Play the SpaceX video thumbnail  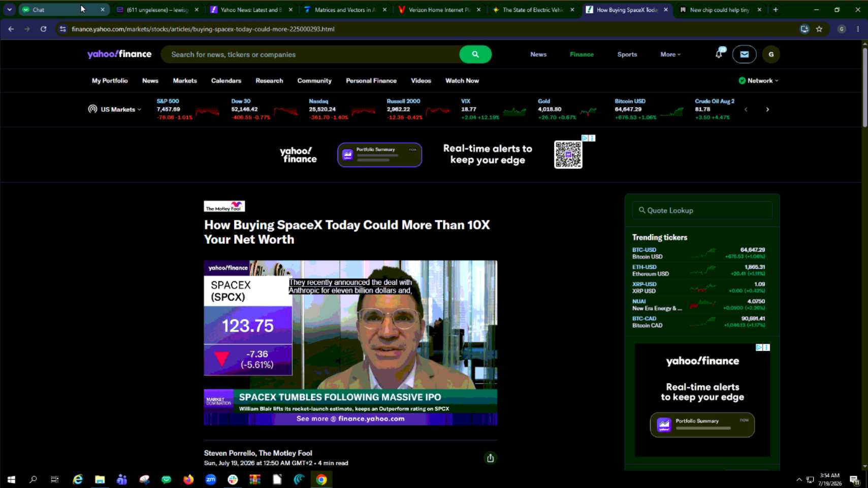(x=350, y=343)
